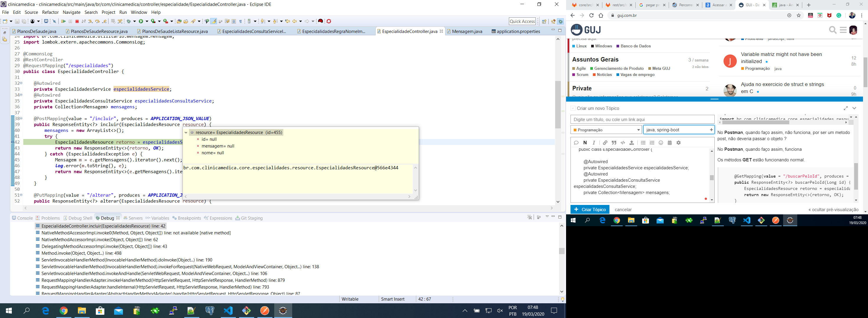This screenshot has height=318, width=868.
Task: Open the Breakpoints view tab
Action: (x=187, y=218)
